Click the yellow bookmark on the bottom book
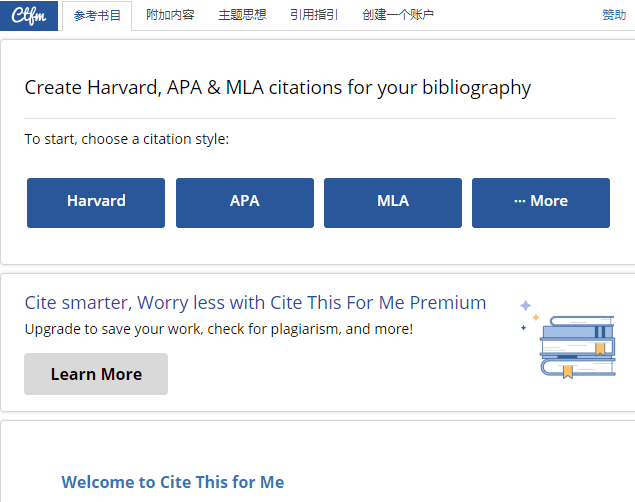 568,371
